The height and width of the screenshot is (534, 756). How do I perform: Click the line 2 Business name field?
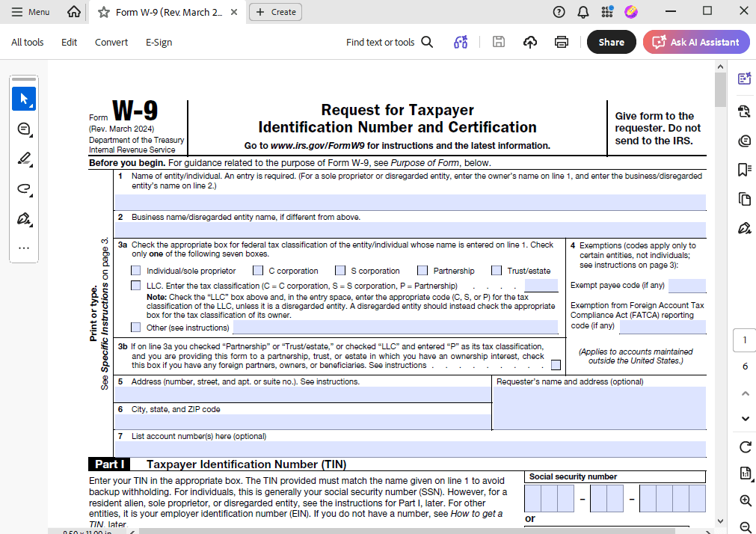[411, 230]
